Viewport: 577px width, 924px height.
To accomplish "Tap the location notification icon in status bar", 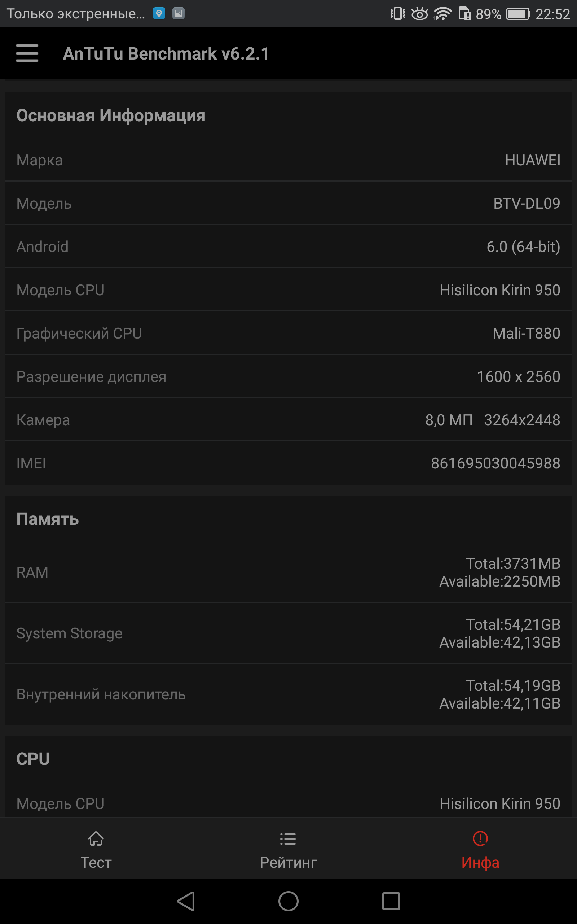I will (x=159, y=13).
